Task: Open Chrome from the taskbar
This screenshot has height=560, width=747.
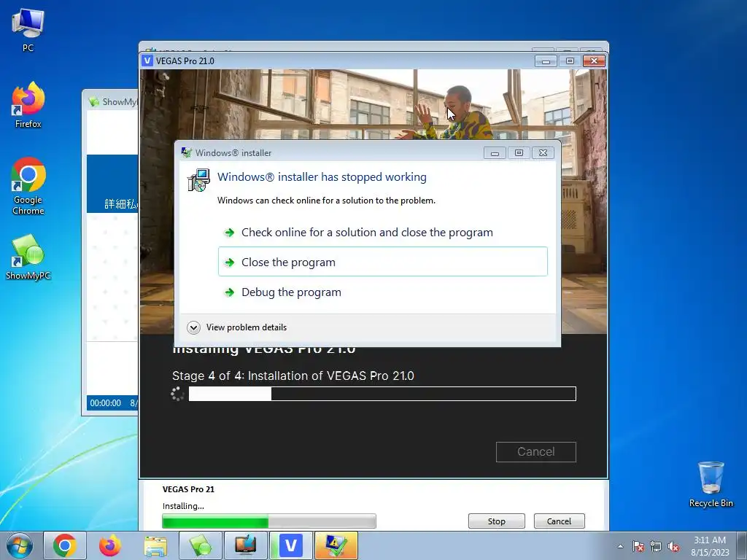Action: (65, 545)
